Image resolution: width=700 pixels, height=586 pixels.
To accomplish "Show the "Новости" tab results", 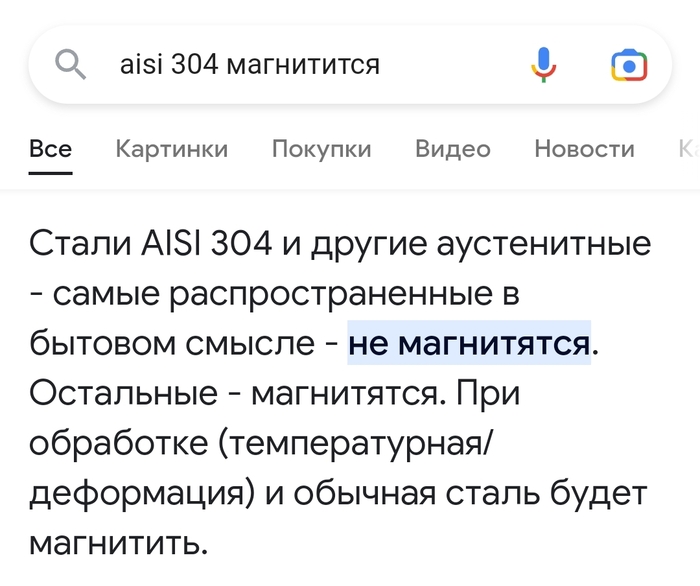I will click(584, 149).
